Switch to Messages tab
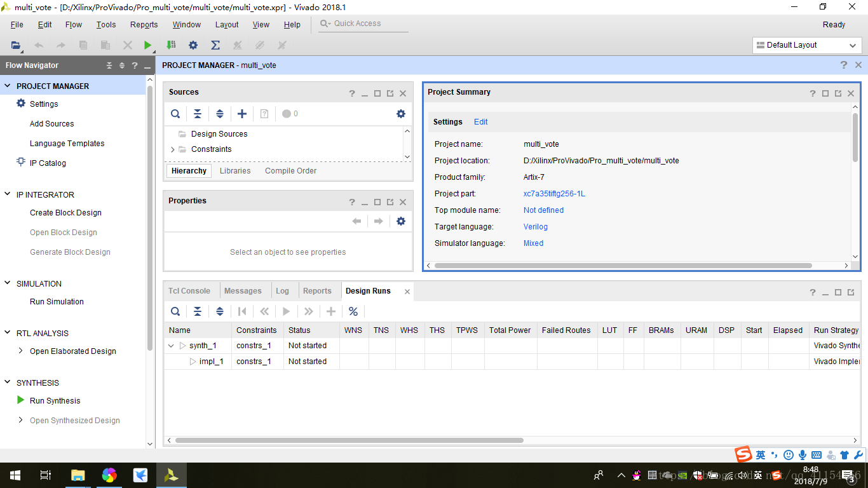Image resolution: width=868 pixels, height=488 pixels. [x=243, y=291]
